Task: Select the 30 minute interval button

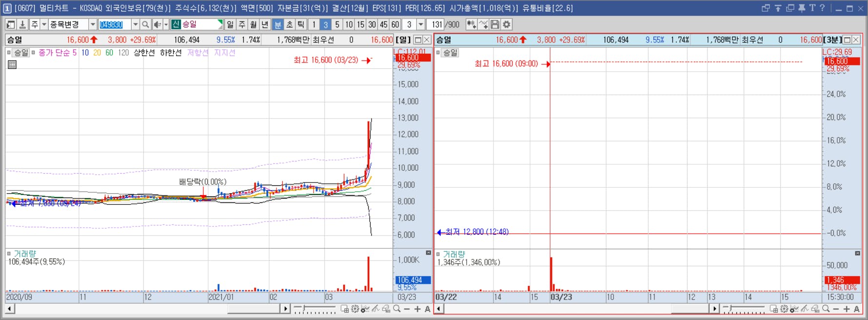Action: pos(372,24)
